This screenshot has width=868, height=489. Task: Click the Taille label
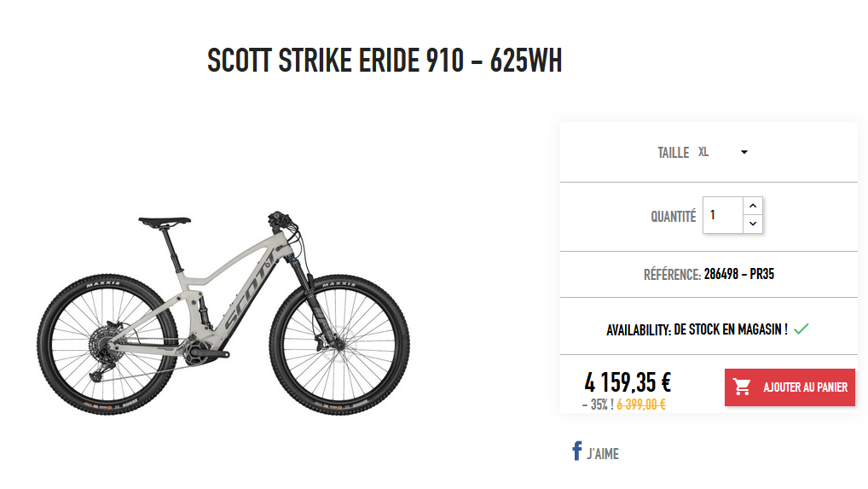(673, 153)
